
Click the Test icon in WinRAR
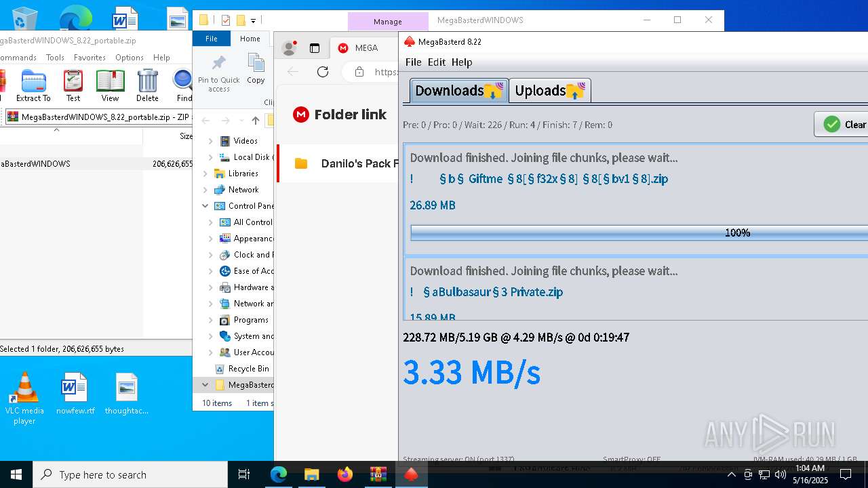click(73, 85)
